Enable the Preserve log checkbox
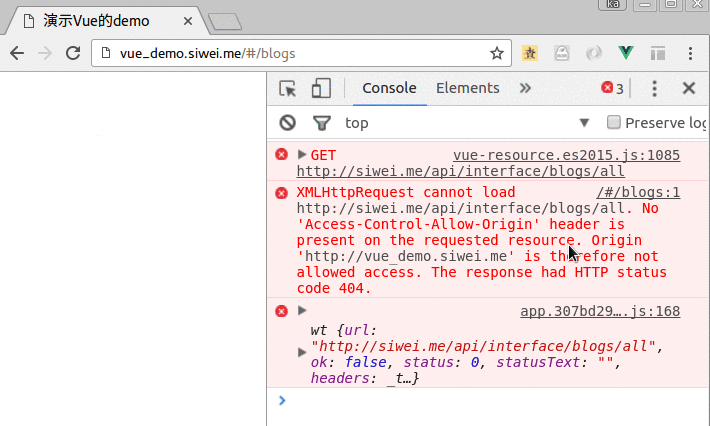The width and height of the screenshot is (710, 426). tap(614, 123)
